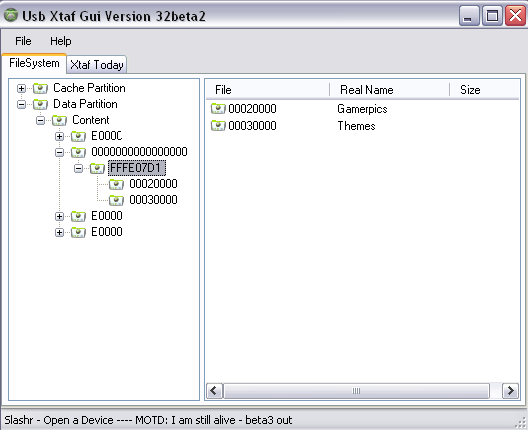Image resolution: width=528 pixels, height=430 pixels.
Task: Collapse the Data Partition node
Action: point(21,105)
